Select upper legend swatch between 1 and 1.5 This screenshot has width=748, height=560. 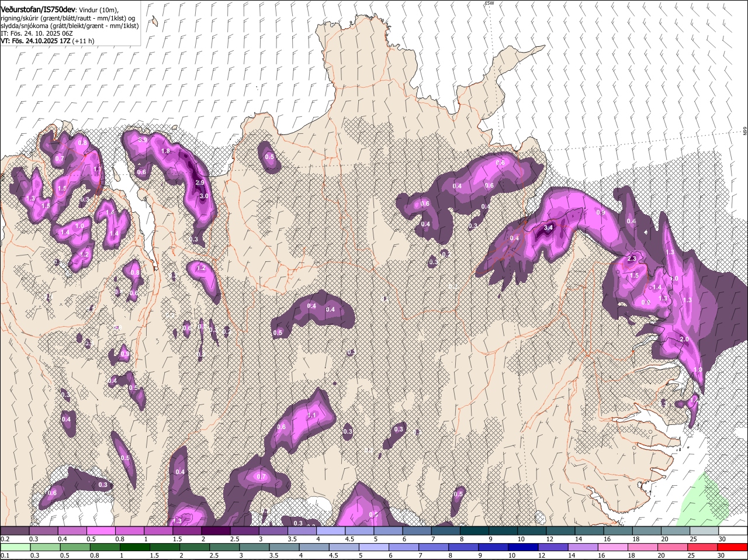pyautogui.click(x=158, y=531)
